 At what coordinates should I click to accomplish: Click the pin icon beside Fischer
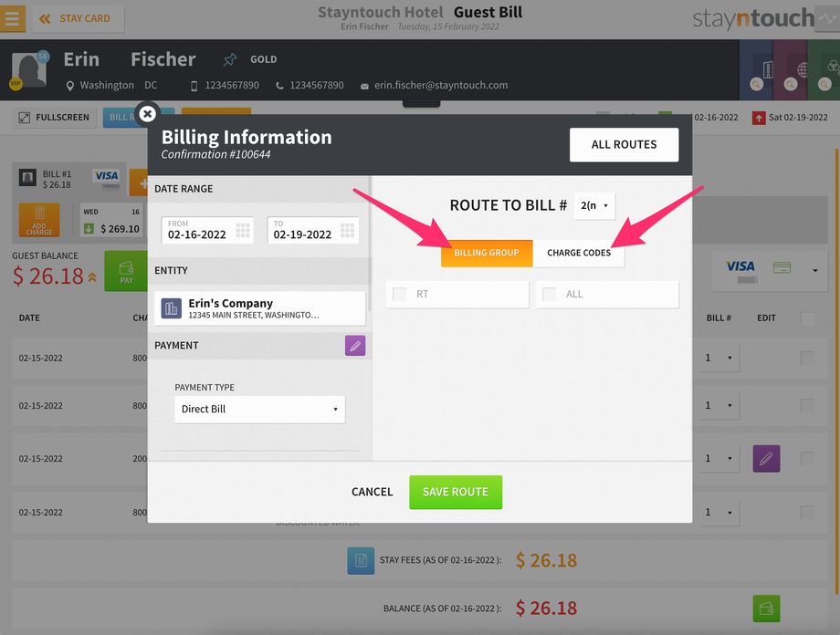[230, 59]
